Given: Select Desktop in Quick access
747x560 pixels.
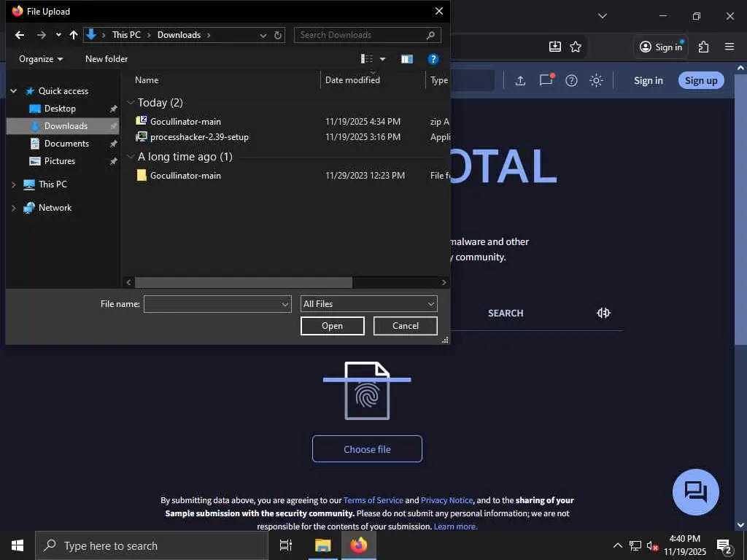Looking at the screenshot, I should 60,109.
